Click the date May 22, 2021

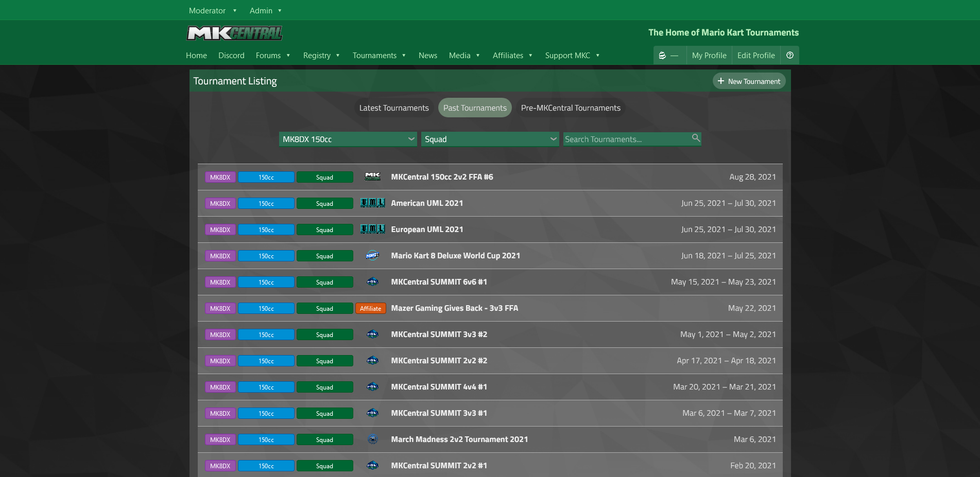point(752,308)
